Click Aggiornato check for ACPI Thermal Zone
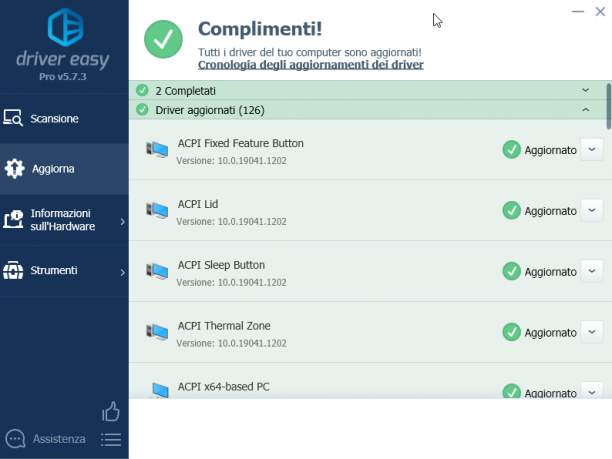Screen dimensions: 612x459 511,332
